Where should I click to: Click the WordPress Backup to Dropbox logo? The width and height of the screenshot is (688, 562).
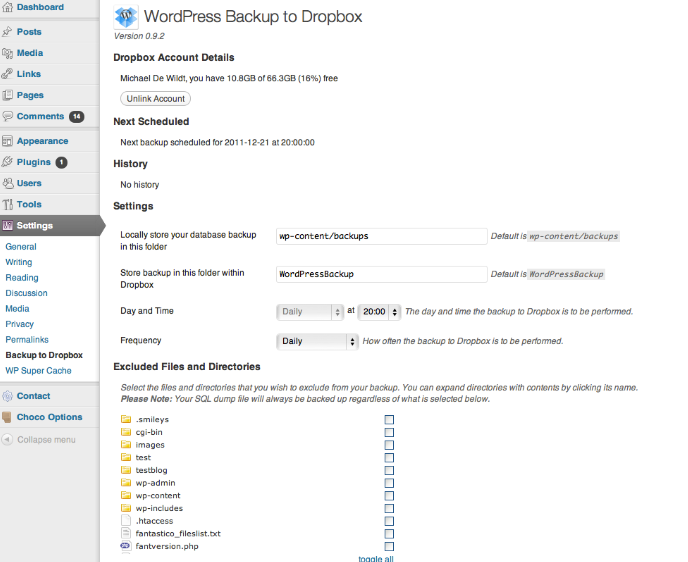[126, 17]
